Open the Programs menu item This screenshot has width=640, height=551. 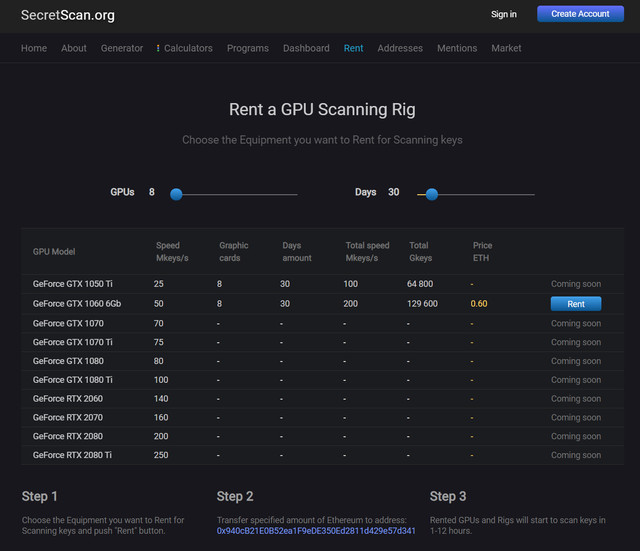click(248, 48)
